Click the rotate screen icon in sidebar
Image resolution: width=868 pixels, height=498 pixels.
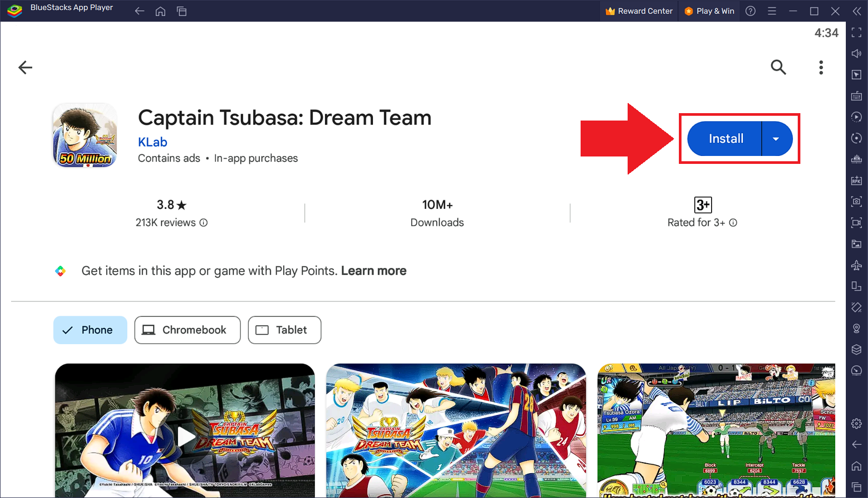[857, 307]
